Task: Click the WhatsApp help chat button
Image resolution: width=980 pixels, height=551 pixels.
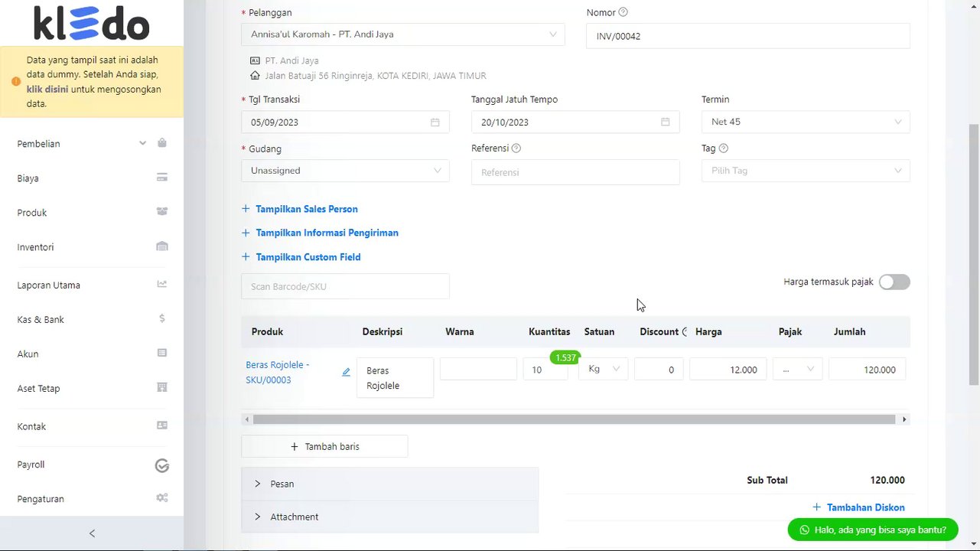Action: click(872, 530)
